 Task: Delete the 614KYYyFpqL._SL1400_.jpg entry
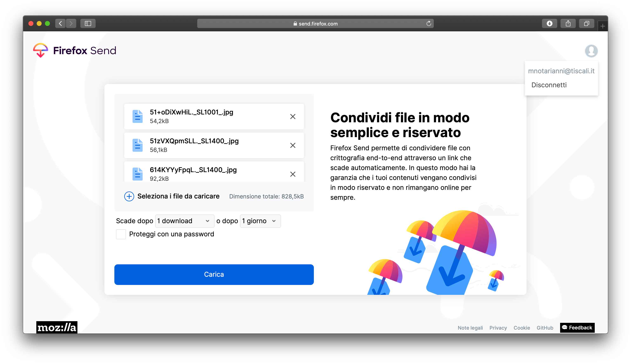(292, 174)
